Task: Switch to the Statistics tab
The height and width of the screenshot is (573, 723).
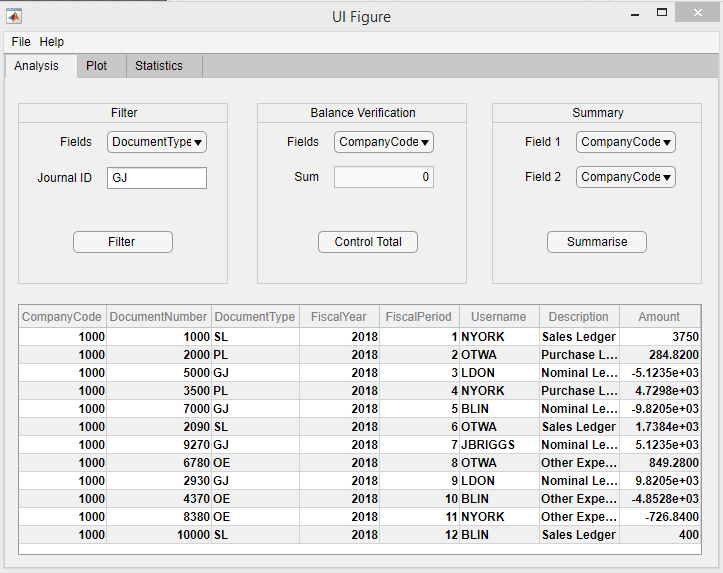Action: (164, 66)
